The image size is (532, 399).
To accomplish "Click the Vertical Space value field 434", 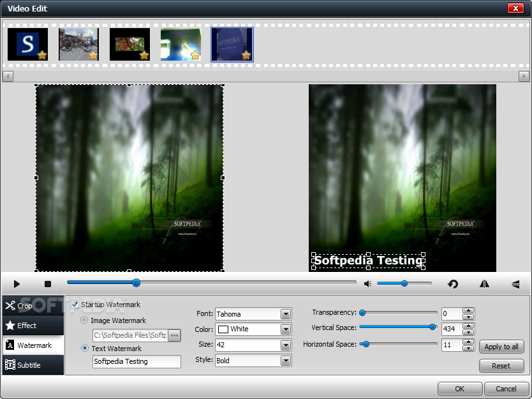I will pos(452,329).
